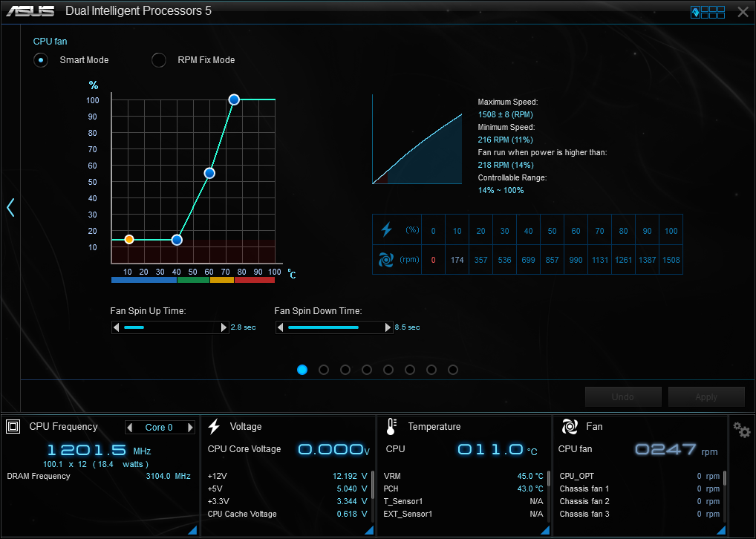Select Smart Mode radio button
The width and height of the screenshot is (756, 539).
click(41, 60)
